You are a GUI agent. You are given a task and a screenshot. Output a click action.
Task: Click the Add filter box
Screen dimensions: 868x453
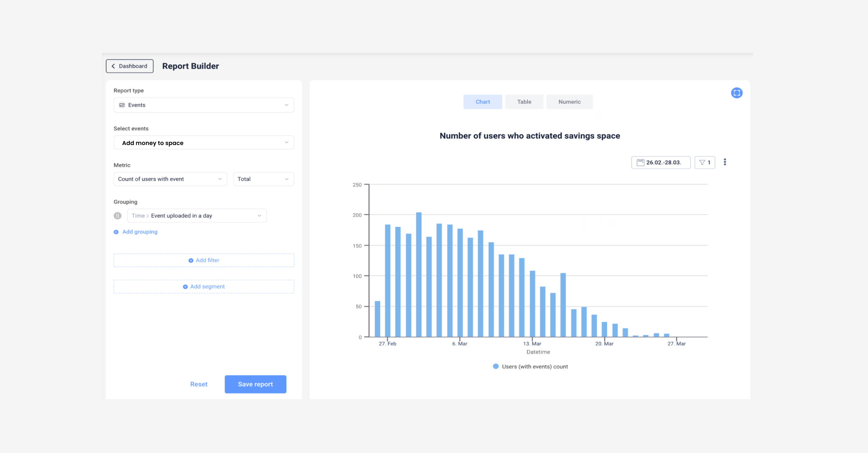[204, 260]
